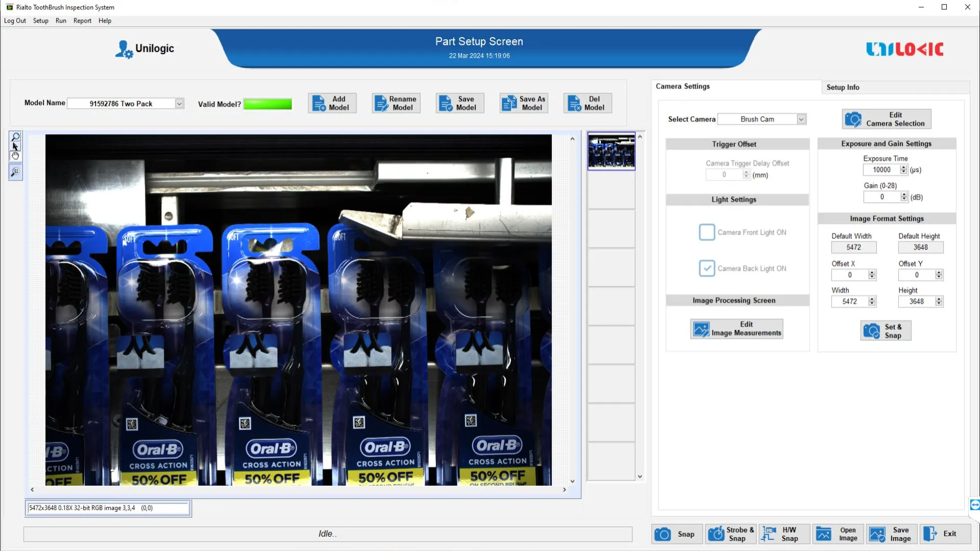Click the green Valid Model indicator
Screen dimensions: 980x551
point(267,104)
